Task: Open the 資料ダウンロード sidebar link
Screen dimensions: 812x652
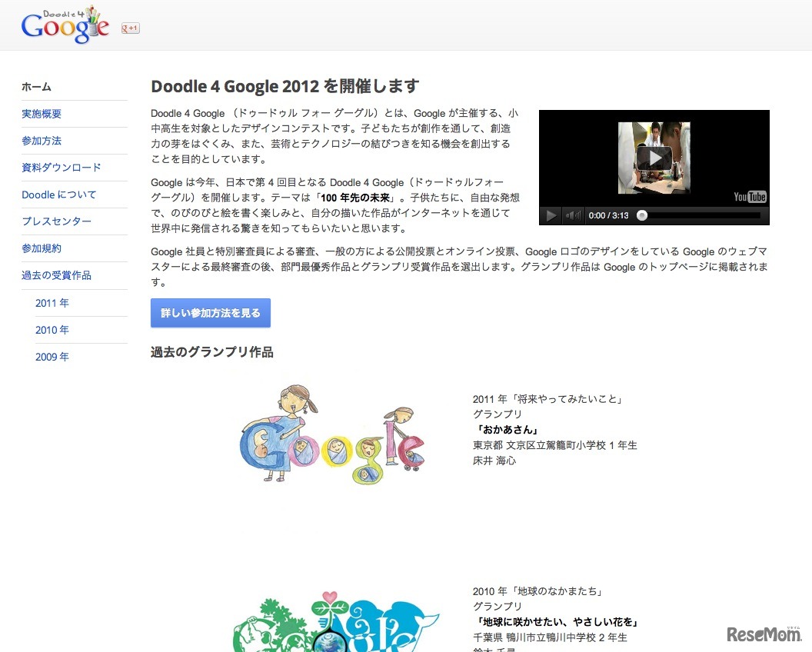Action: [x=61, y=168]
